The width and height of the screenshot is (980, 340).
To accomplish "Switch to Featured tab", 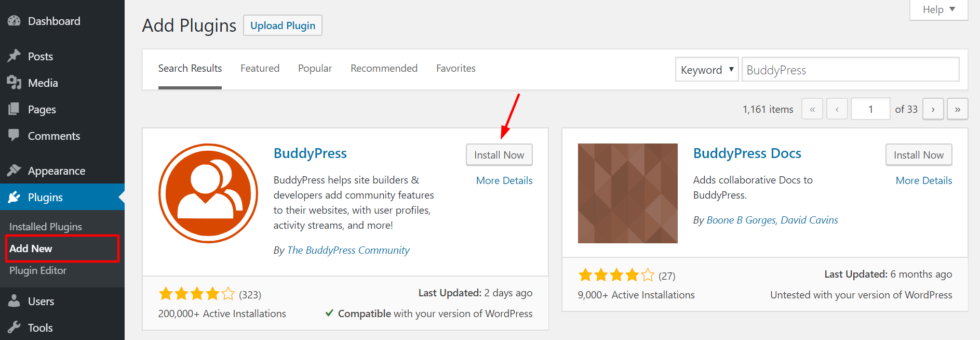I will (260, 68).
